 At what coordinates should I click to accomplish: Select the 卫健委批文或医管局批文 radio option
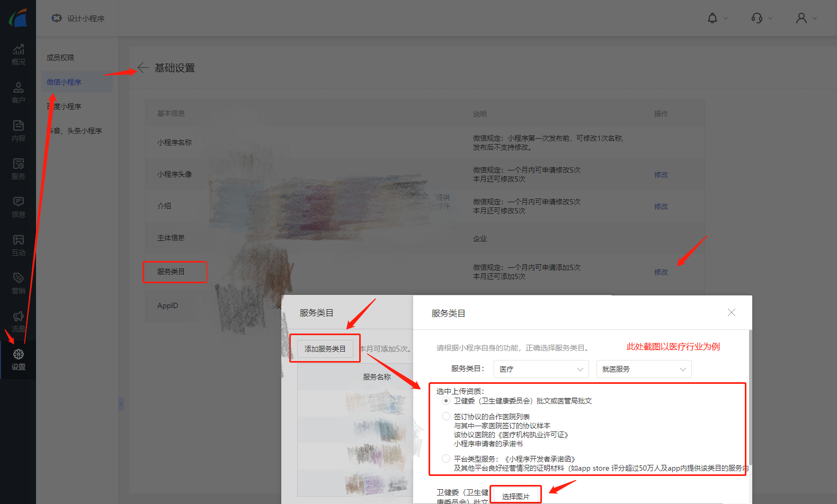click(x=446, y=401)
